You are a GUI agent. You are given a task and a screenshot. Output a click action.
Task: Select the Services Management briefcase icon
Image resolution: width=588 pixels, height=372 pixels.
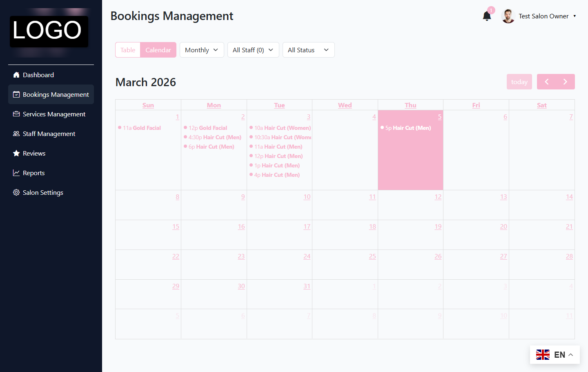(x=16, y=114)
